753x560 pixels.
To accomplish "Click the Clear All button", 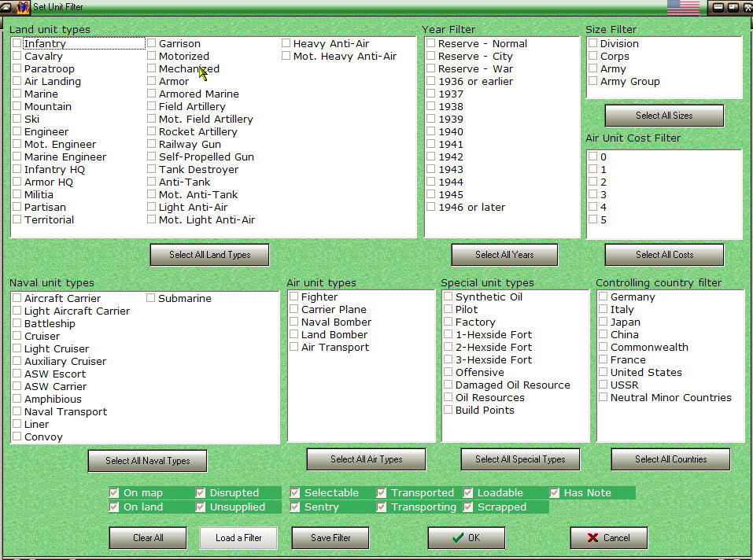I will [x=148, y=538].
